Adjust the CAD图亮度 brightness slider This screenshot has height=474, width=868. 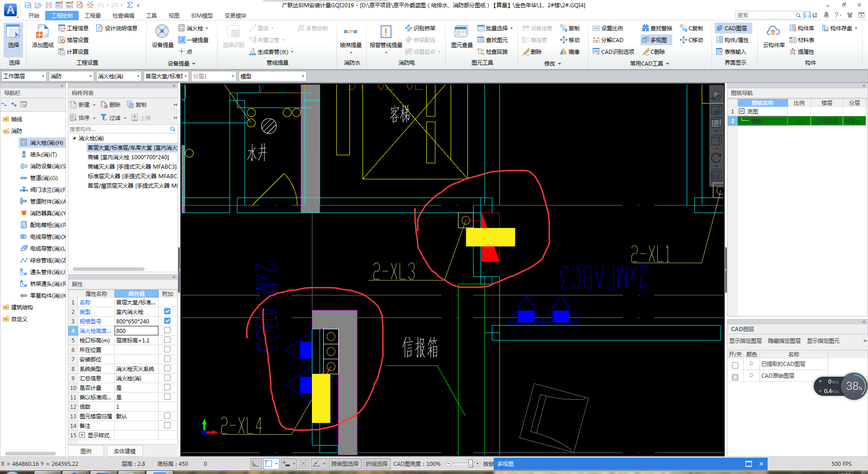coord(470,464)
